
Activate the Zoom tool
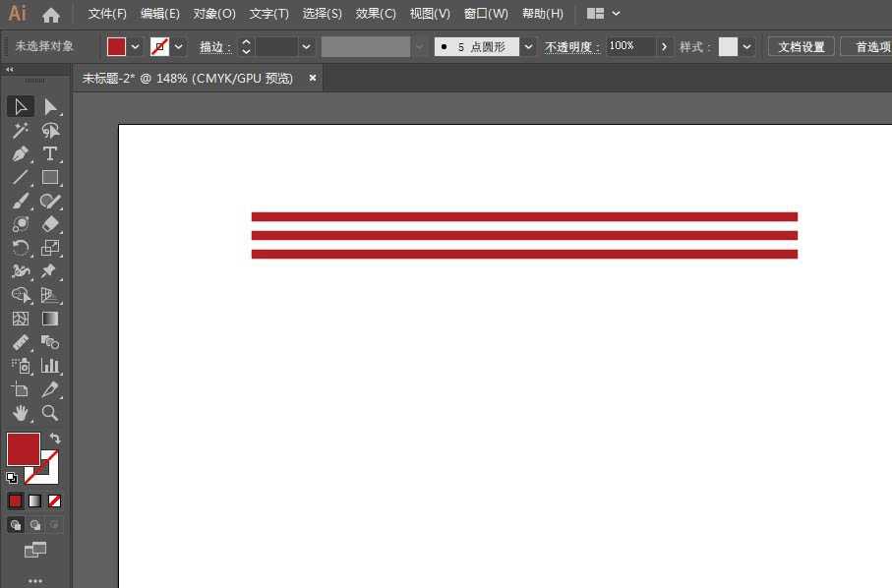(50, 413)
